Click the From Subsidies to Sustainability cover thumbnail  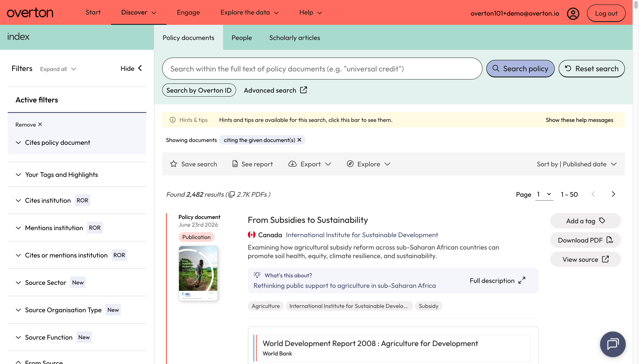pos(198,273)
